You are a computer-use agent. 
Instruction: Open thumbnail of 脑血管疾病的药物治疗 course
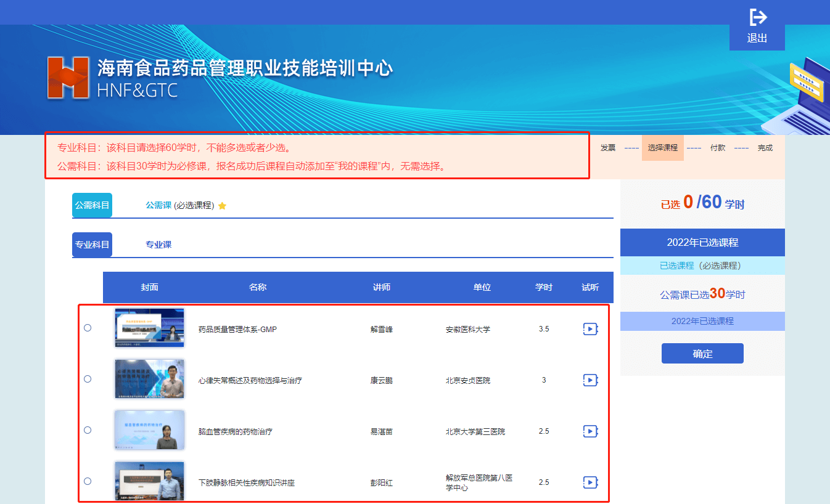pos(149,430)
